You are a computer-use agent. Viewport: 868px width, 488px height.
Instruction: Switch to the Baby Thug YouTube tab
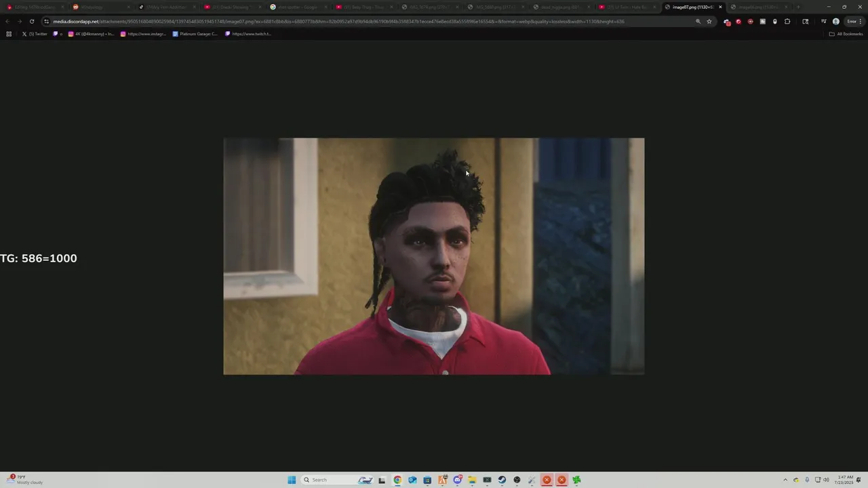pos(364,7)
